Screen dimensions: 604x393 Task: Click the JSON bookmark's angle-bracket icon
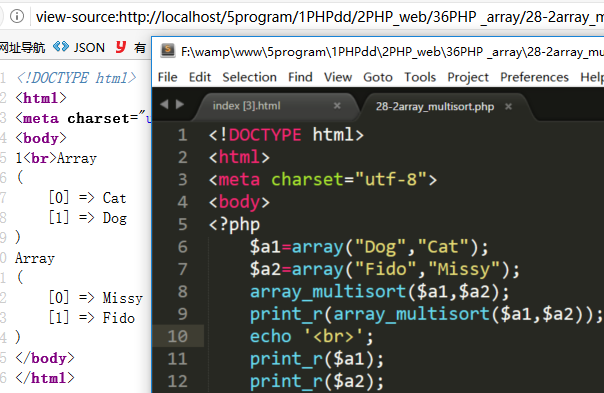(x=61, y=47)
